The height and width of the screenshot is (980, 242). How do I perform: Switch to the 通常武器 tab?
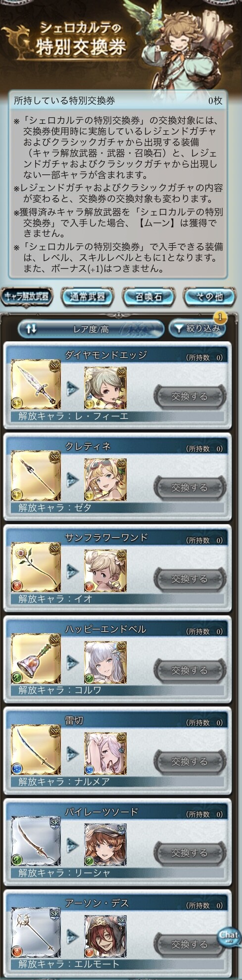88,296
